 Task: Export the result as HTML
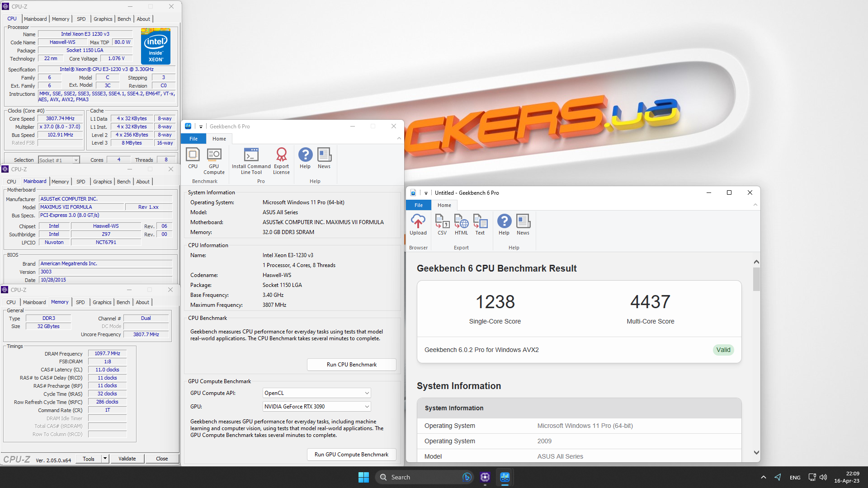coord(461,225)
